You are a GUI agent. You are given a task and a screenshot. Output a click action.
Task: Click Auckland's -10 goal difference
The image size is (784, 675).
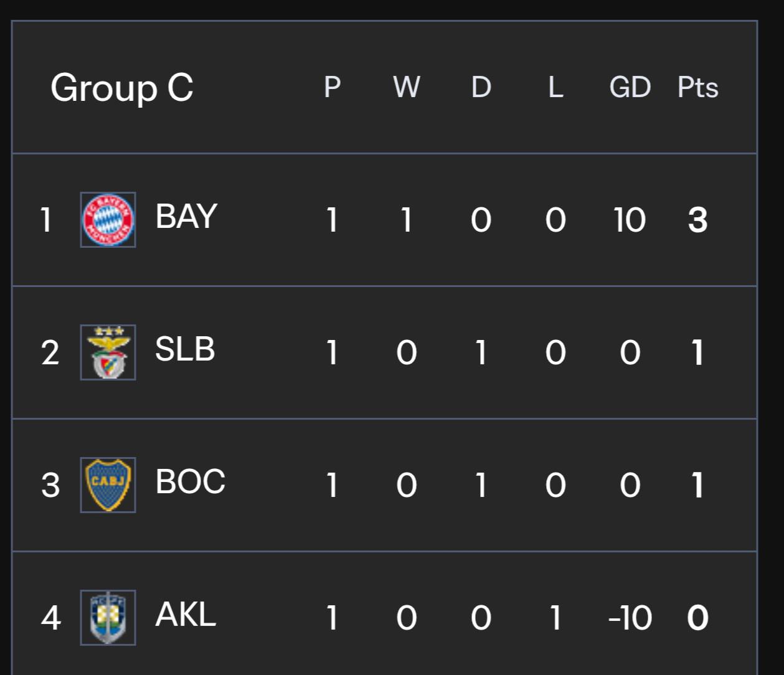tap(630, 618)
